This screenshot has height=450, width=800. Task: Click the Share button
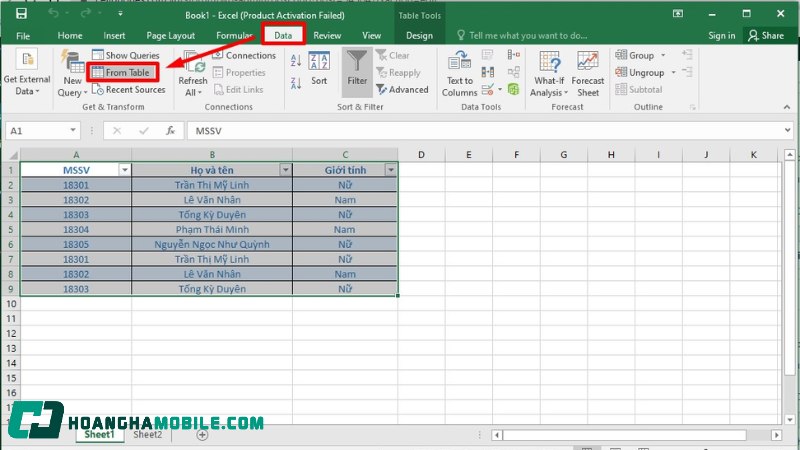766,36
